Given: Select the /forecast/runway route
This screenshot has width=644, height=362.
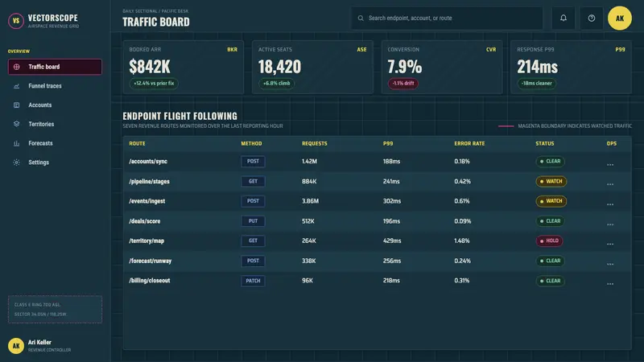Looking at the screenshot, I should coord(151,261).
